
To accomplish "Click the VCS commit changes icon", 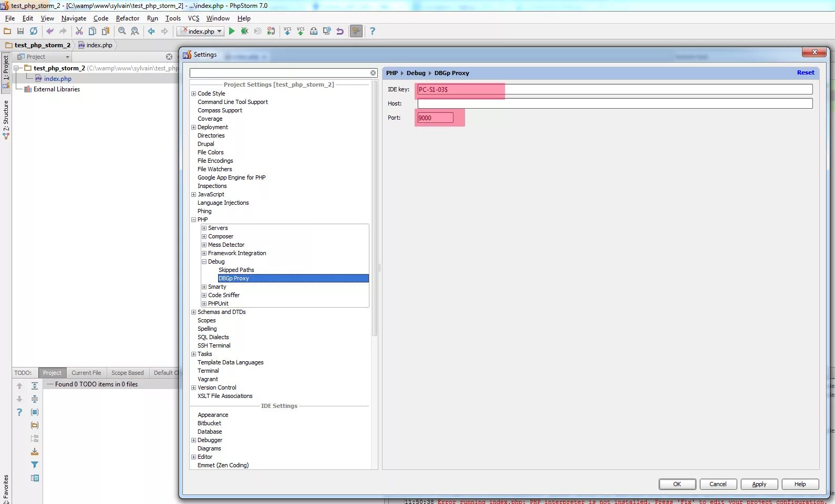I will 301,31.
